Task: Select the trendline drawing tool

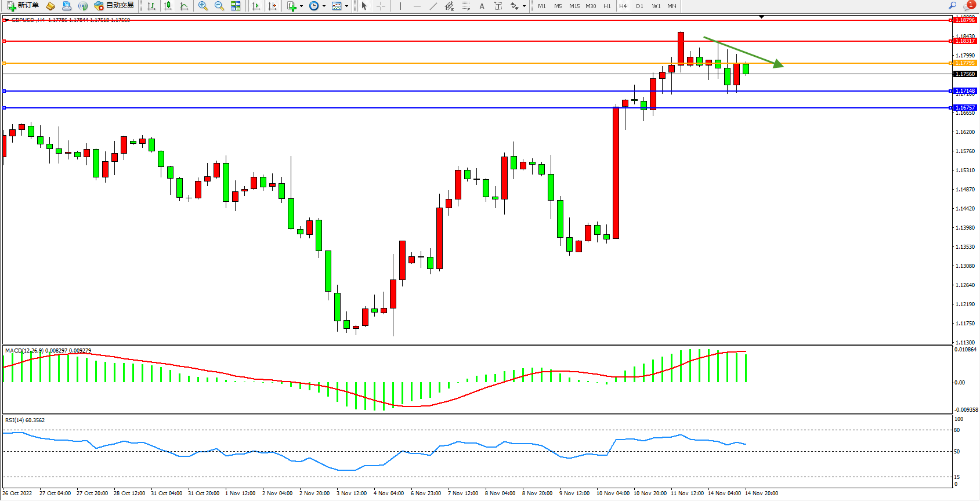Action: click(x=433, y=6)
